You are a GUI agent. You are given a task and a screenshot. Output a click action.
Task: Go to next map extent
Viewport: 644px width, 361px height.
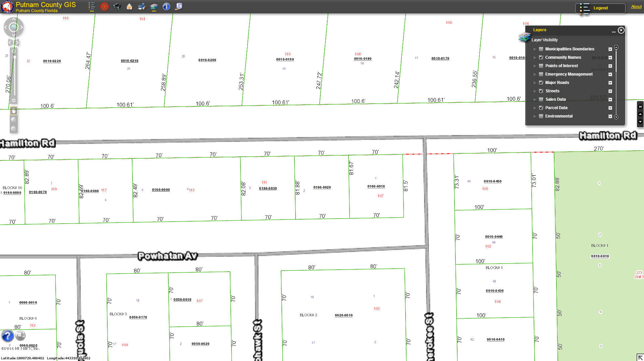(x=17, y=42)
